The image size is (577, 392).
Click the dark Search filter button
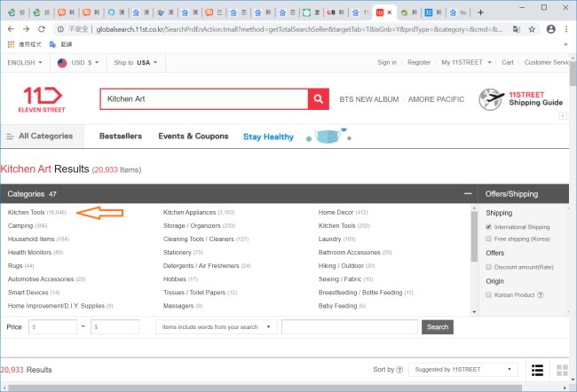[437, 327]
